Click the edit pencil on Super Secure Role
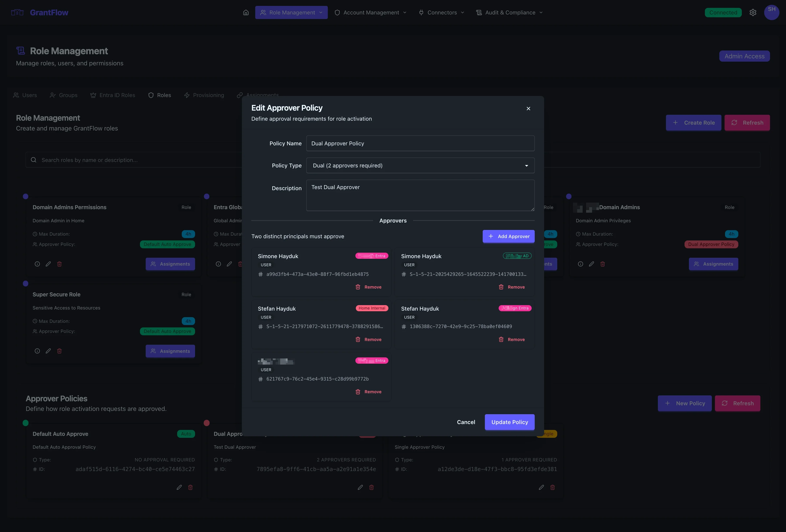Image resolution: width=786 pixels, height=532 pixels. (48, 351)
